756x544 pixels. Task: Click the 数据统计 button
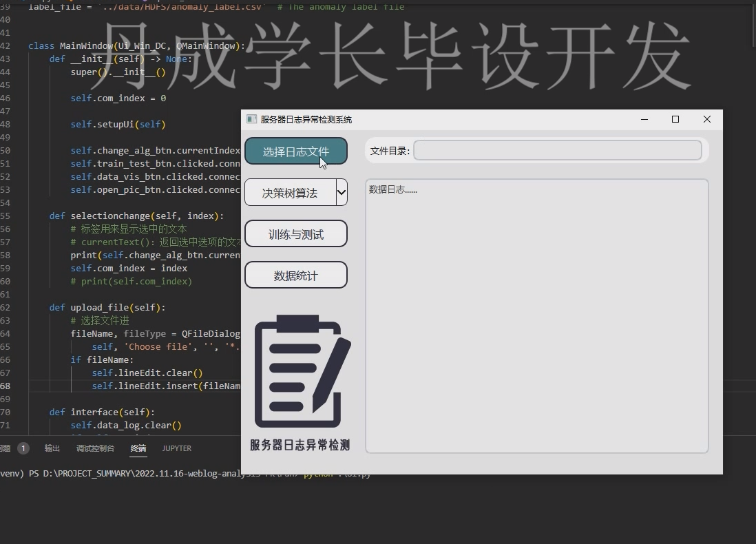pos(296,275)
